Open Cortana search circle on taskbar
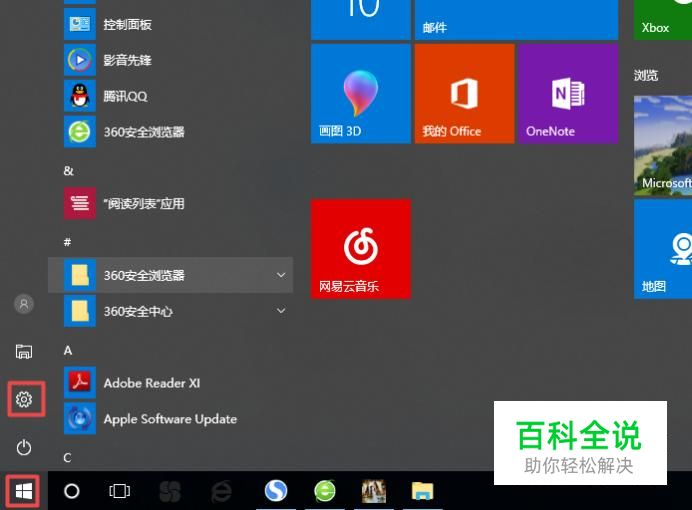Screen dimensions: 692x510 [71, 491]
